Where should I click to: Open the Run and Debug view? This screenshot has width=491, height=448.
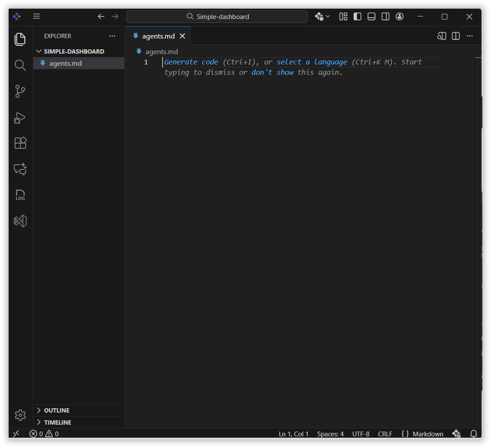20,118
